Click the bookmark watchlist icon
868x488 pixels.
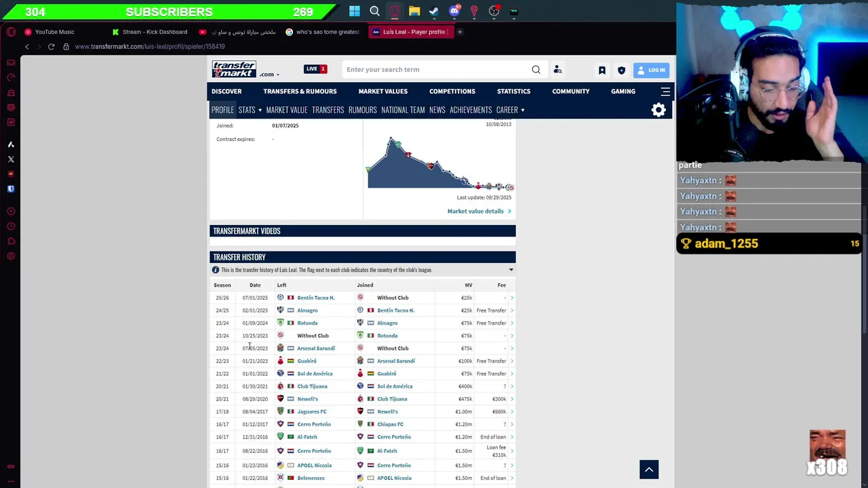pyautogui.click(x=601, y=70)
